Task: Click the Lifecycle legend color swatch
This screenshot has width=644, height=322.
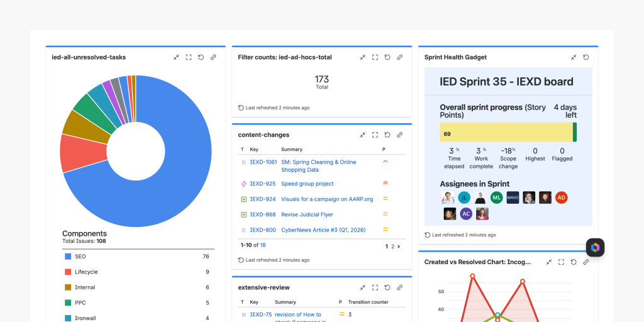Action: click(68, 272)
